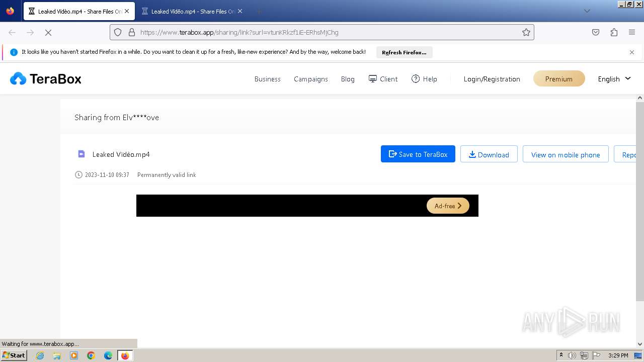Open Save to Pocket

coord(596,32)
